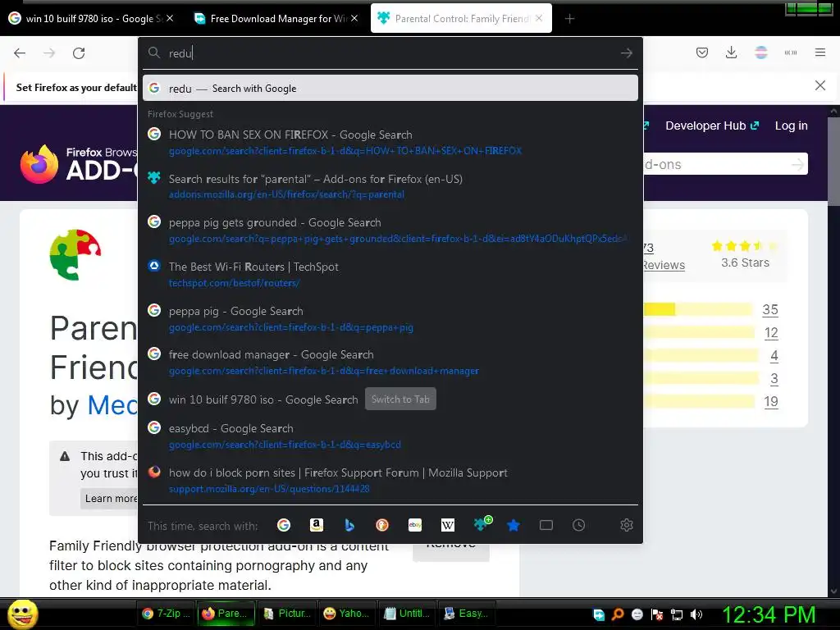840x630 pixels.
Task: Open 'HOW TO BAN SEX ON FIREFOX' suggestion
Action: pyautogui.click(x=390, y=143)
